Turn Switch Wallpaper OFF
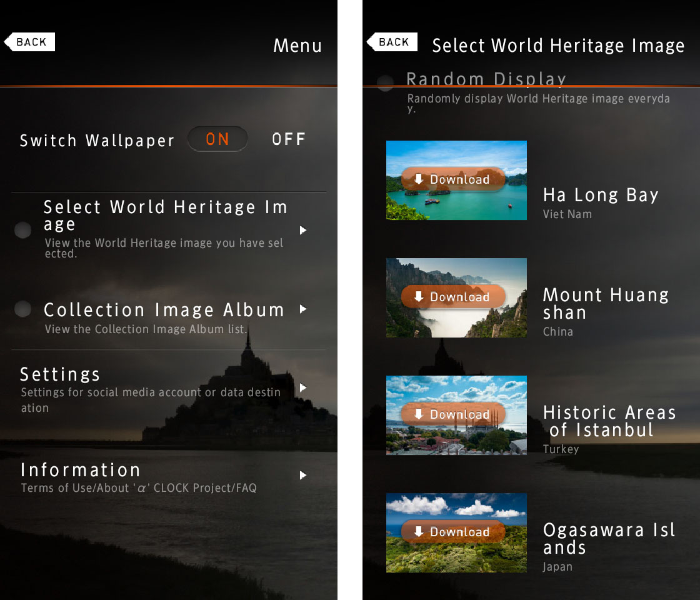 (x=289, y=139)
